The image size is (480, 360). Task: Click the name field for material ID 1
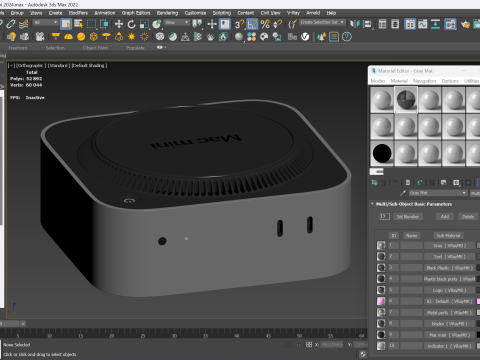tap(411, 246)
